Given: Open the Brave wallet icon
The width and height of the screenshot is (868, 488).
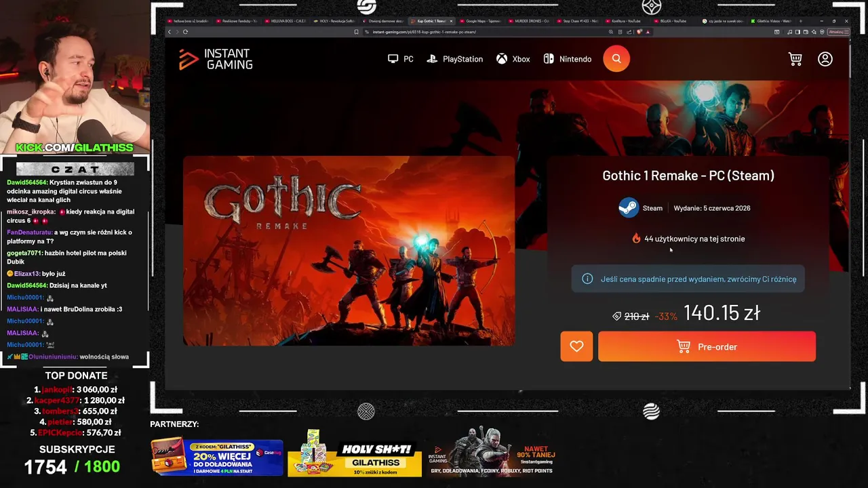Looking at the screenshot, I should pyautogui.click(x=806, y=32).
